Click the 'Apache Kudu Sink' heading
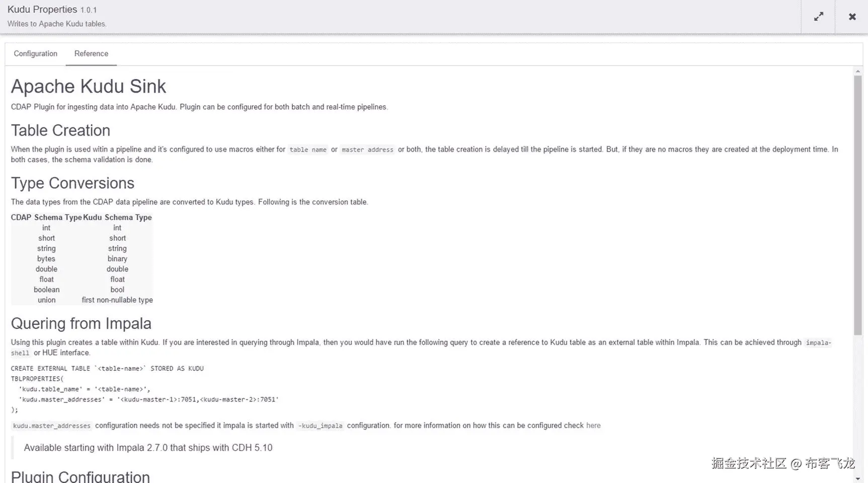Image resolution: width=868 pixels, height=483 pixels. pos(89,87)
